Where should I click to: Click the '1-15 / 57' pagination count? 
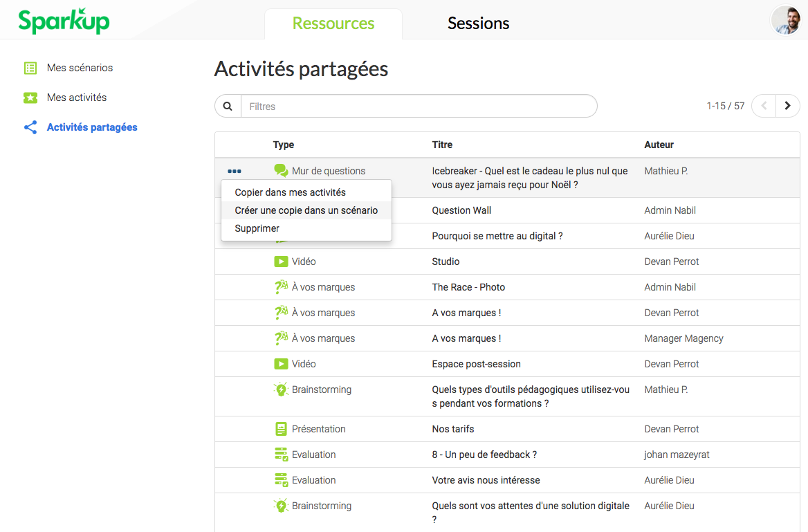click(726, 107)
